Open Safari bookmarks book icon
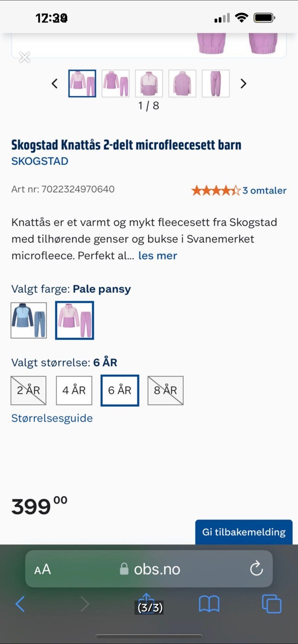This screenshot has width=298, height=644. click(x=209, y=604)
